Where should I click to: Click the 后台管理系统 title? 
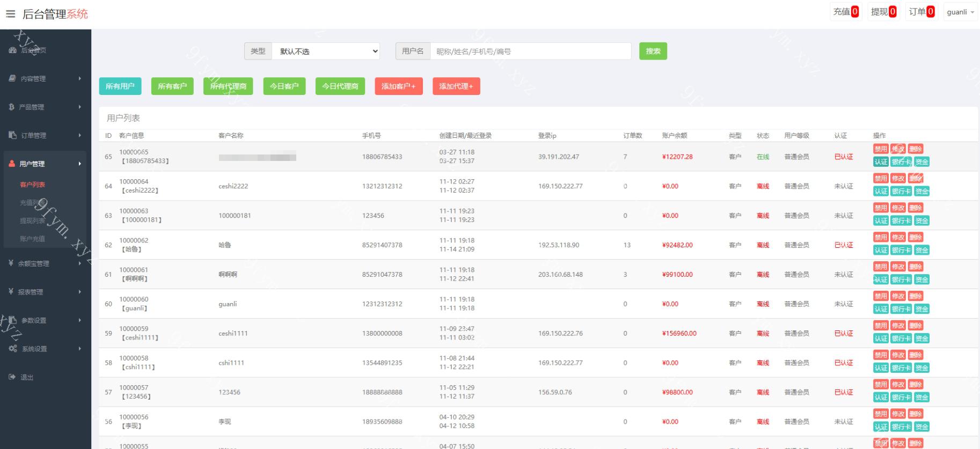click(55, 14)
